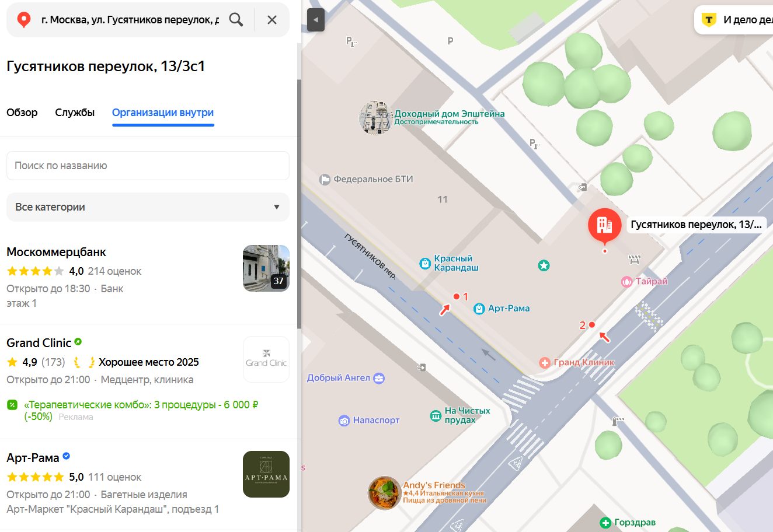Open the Москоммерцбанк listing title
Image resolution: width=773 pixels, height=532 pixels.
tap(57, 252)
